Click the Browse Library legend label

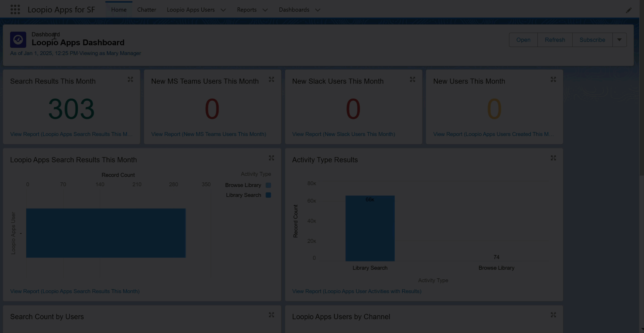click(243, 185)
